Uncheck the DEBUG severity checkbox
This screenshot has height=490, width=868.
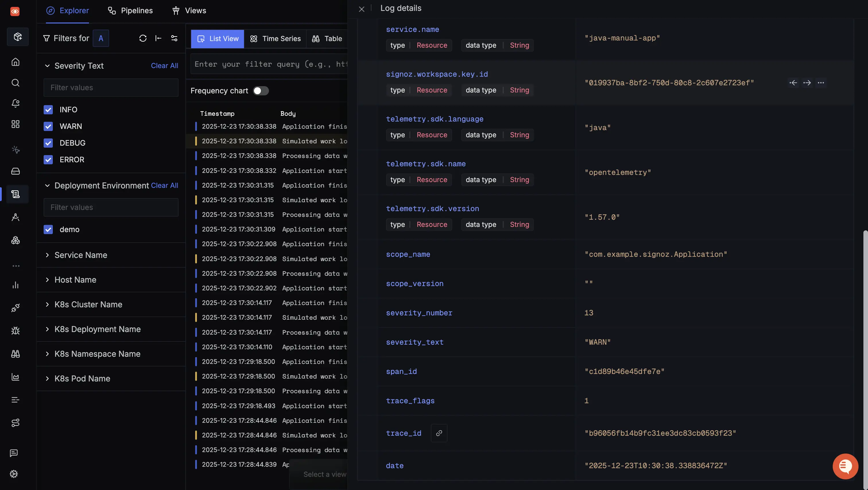(48, 143)
